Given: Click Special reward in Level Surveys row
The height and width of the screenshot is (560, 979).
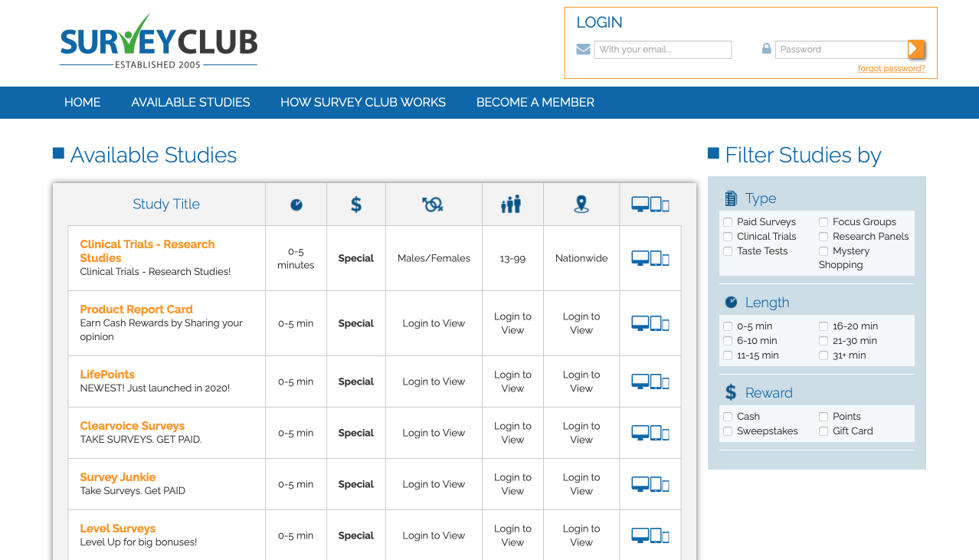Looking at the screenshot, I should point(356,535).
